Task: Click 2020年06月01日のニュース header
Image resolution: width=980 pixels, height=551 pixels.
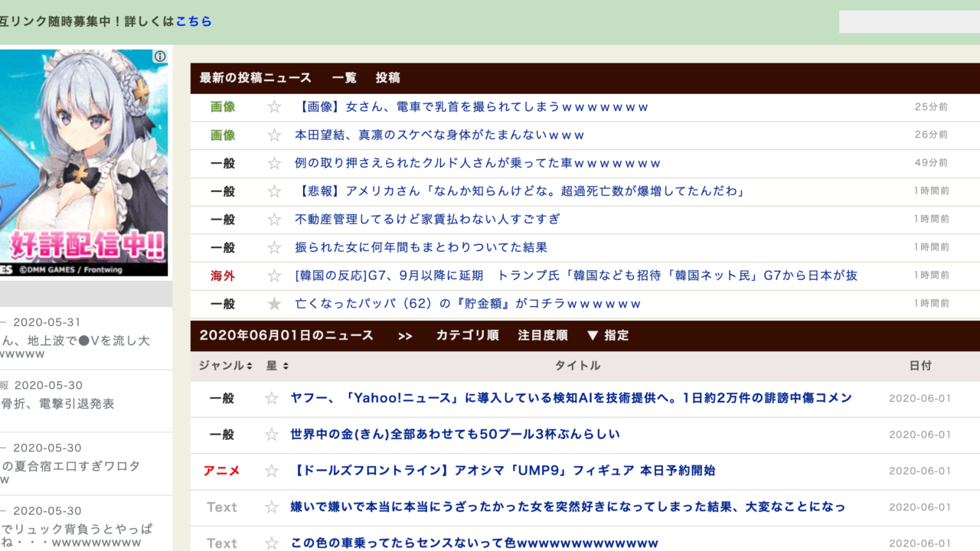Action: pos(286,335)
